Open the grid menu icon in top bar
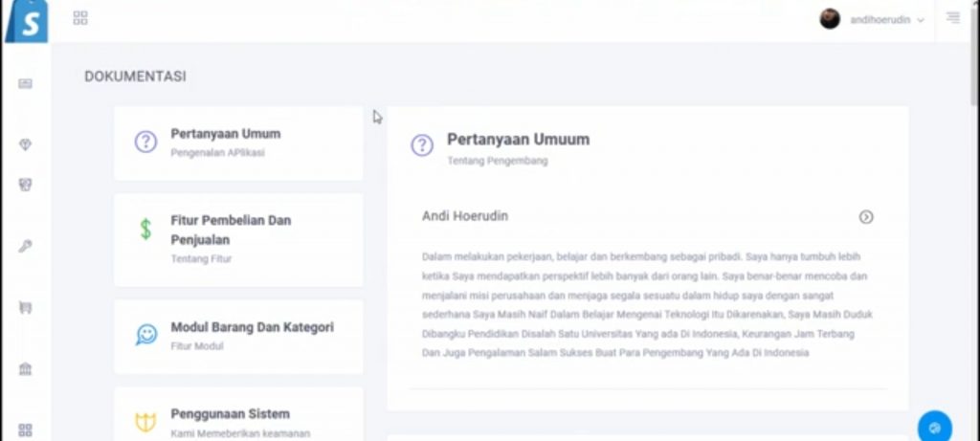Screen dimensions: 980x441 tap(80, 18)
